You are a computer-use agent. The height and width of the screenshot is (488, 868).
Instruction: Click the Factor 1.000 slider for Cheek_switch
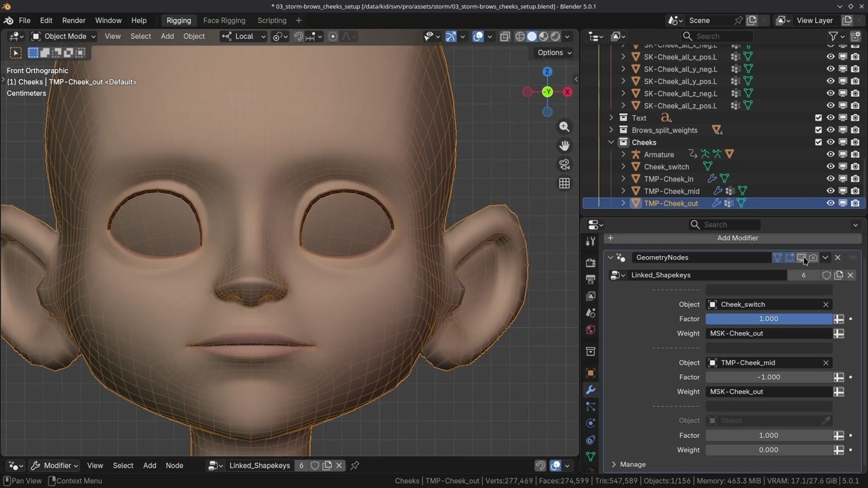[768, 319]
